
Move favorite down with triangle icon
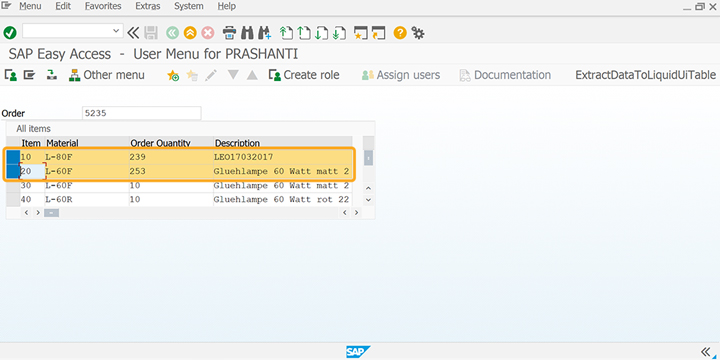click(x=233, y=75)
